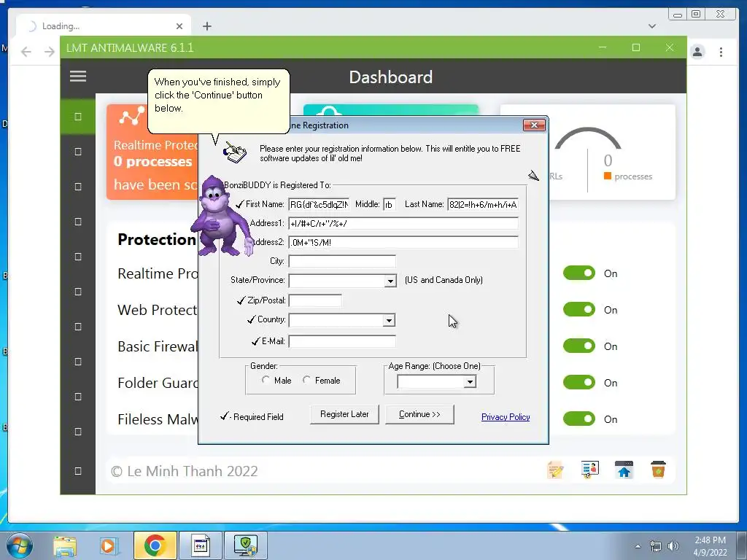The width and height of the screenshot is (747, 560).
Task: Click the purple BonziBUDDY gorilla character
Action: click(222, 217)
